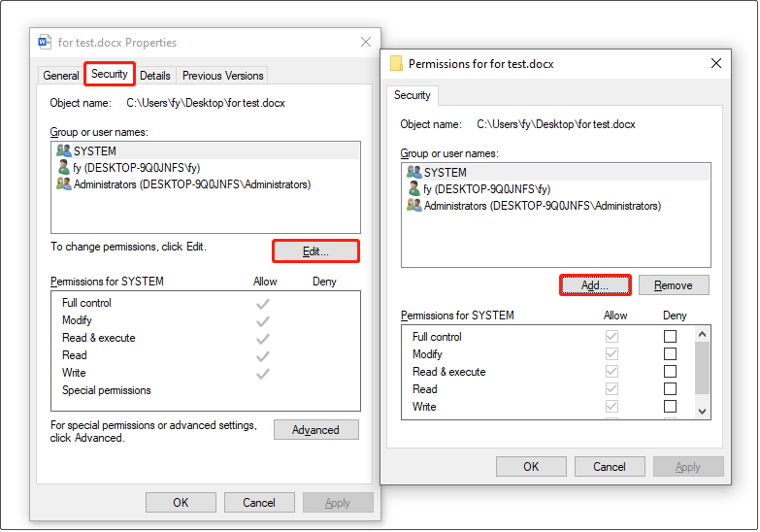Select fy (DESKTOP-9Q0JNFS\fy) in Properties list
Viewport: 760px width, 532px height.
coord(137,168)
